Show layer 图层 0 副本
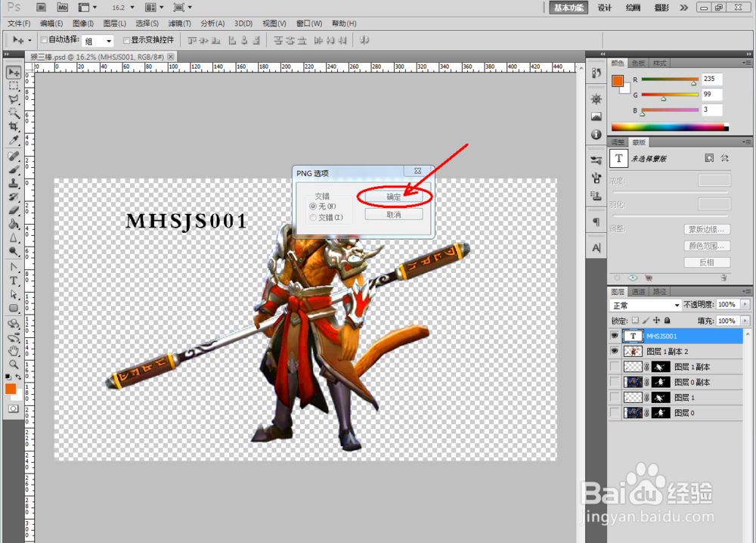 point(614,382)
